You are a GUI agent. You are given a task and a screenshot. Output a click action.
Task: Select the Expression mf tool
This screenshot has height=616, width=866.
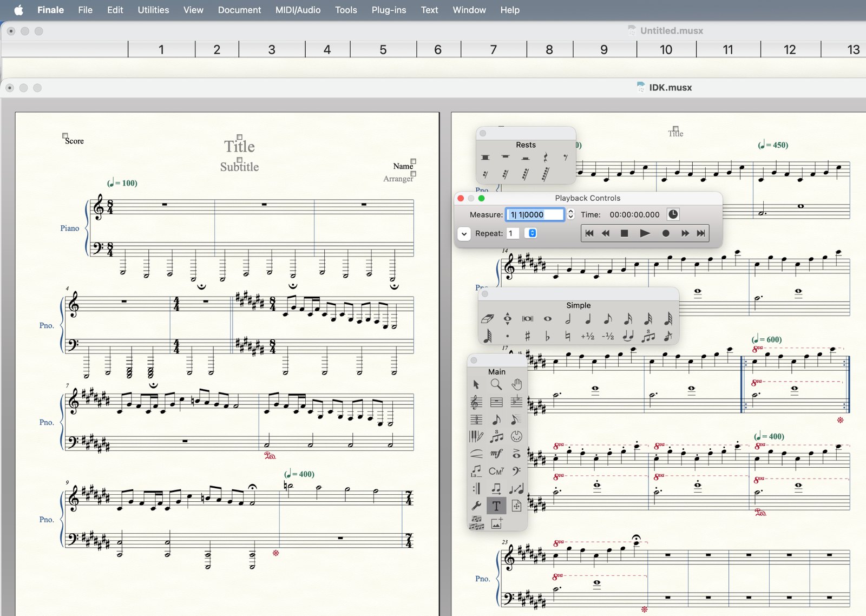[x=496, y=454]
